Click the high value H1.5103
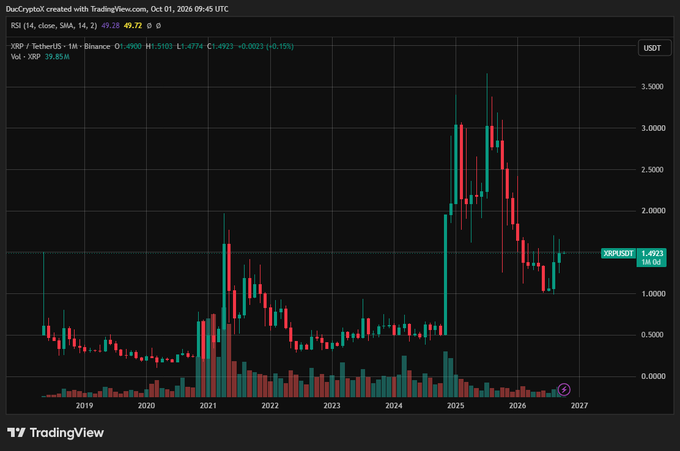Screen dimensions: 680x451 159,46
